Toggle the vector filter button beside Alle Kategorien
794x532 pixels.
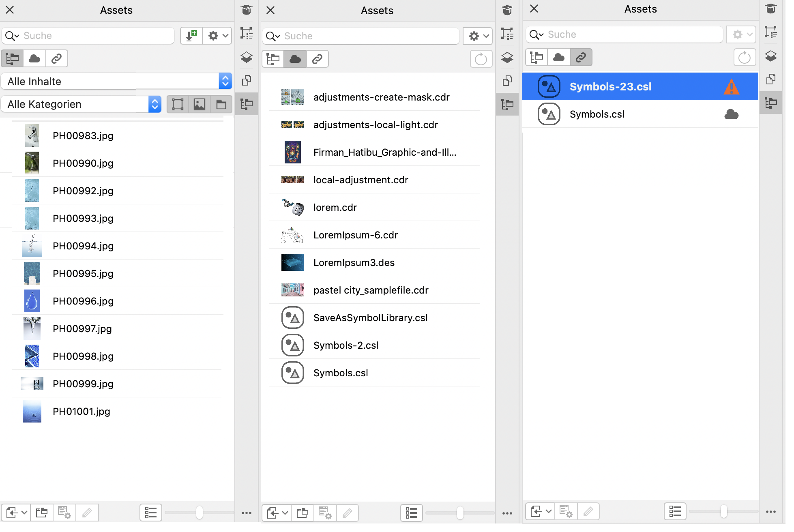(178, 104)
